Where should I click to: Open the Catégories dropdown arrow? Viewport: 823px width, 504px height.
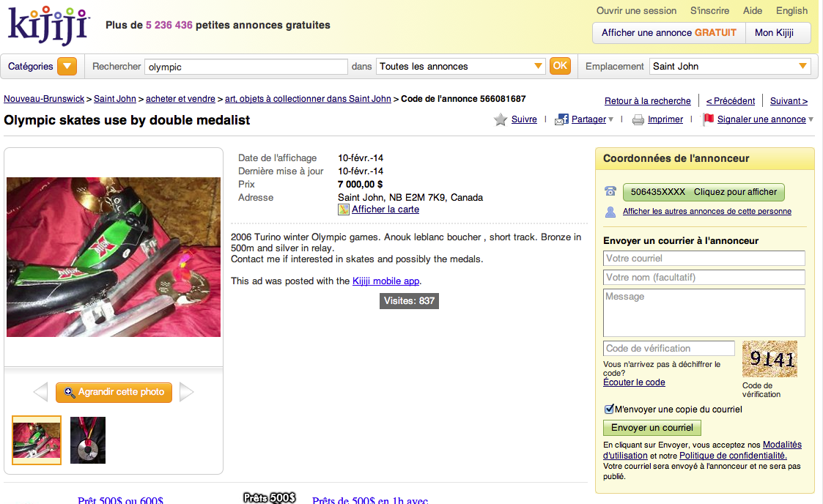point(67,67)
